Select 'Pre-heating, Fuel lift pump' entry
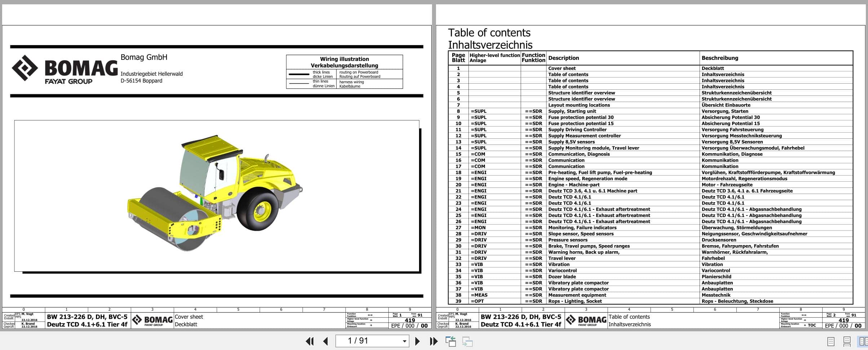The width and height of the screenshot is (868, 350). 600,172
